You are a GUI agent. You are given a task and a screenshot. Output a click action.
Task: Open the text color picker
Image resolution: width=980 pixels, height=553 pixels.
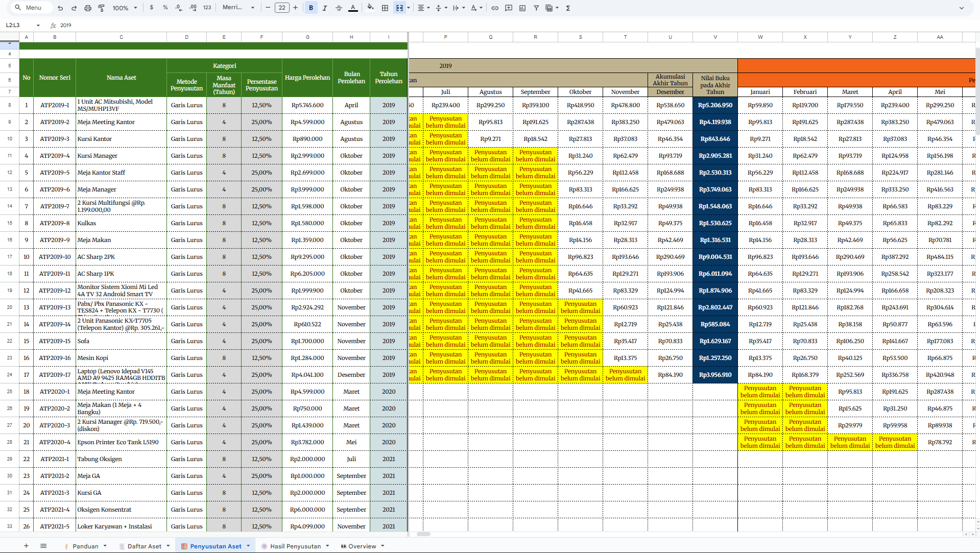point(353,8)
